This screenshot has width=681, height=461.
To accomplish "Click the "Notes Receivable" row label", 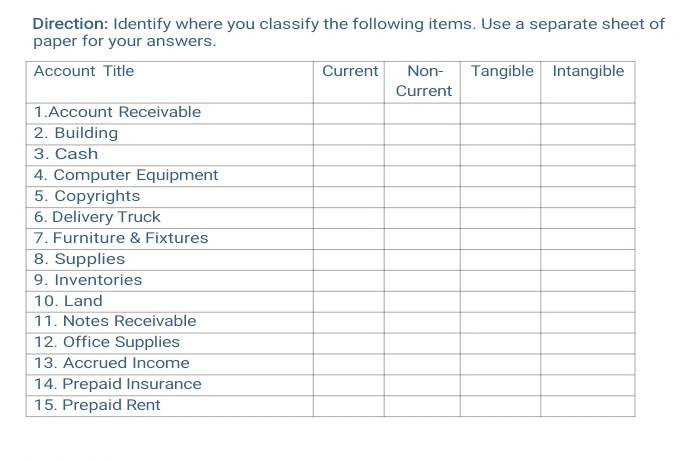I will (115, 321).
